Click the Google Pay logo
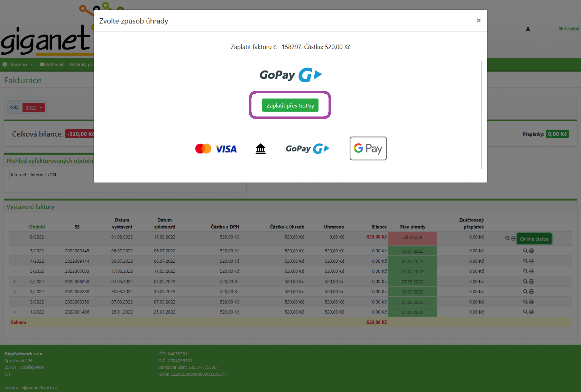Screen dimensions: 581x392 coord(368,148)
